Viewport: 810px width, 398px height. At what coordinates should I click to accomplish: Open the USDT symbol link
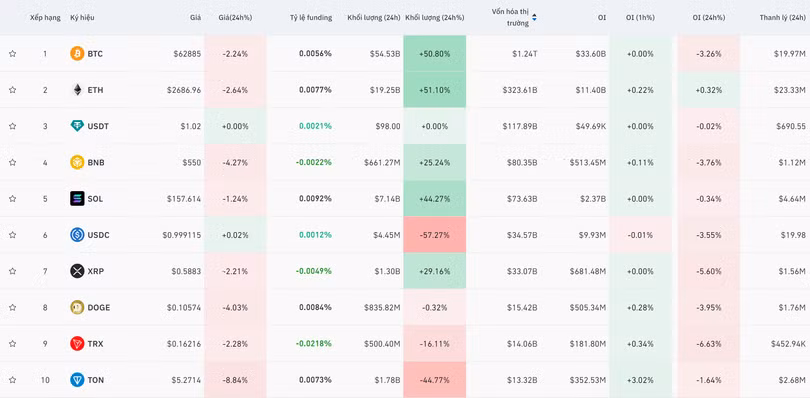pyautogui.click(x=98, y=126)
